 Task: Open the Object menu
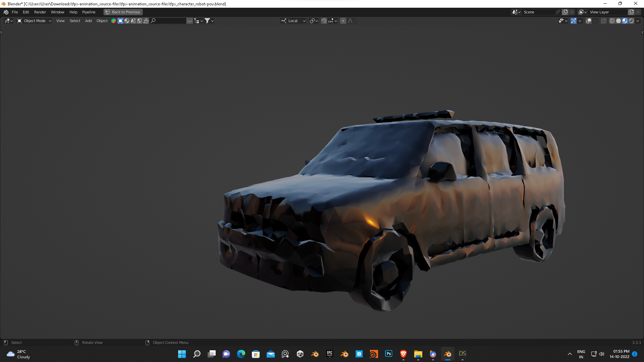102,21
